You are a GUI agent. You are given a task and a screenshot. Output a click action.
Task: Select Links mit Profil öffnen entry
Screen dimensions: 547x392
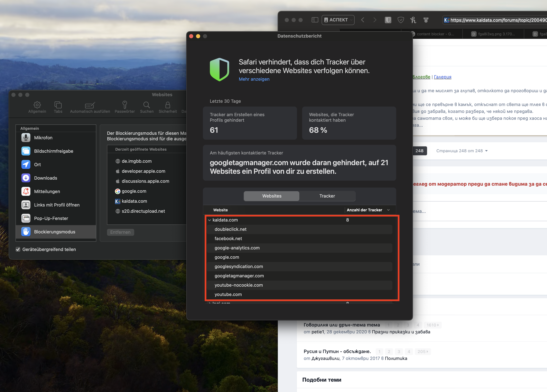tap(56, 205)
